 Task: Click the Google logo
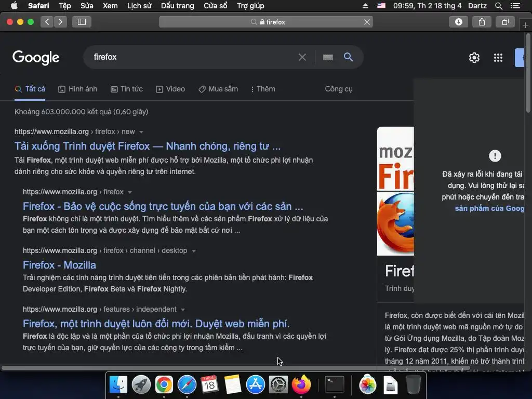click(36, 57)
